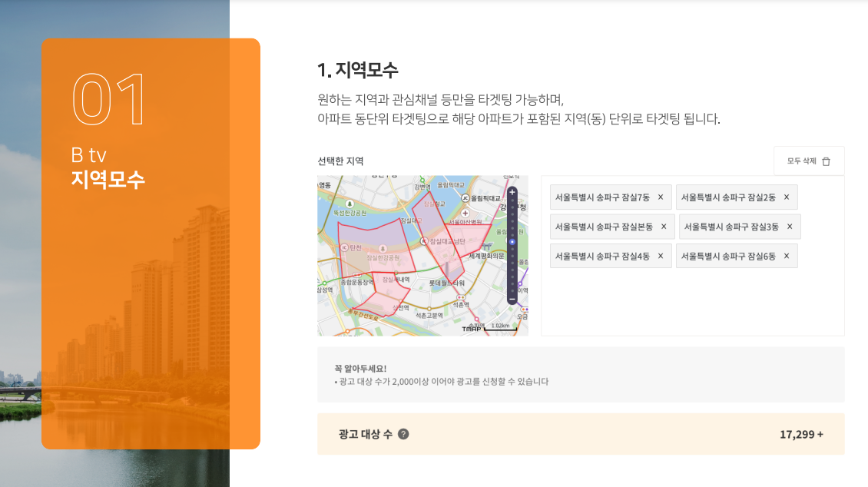The image size is (868, 487).
Task: Click the B tv 지역모수 card title
Action: [108, 167]
